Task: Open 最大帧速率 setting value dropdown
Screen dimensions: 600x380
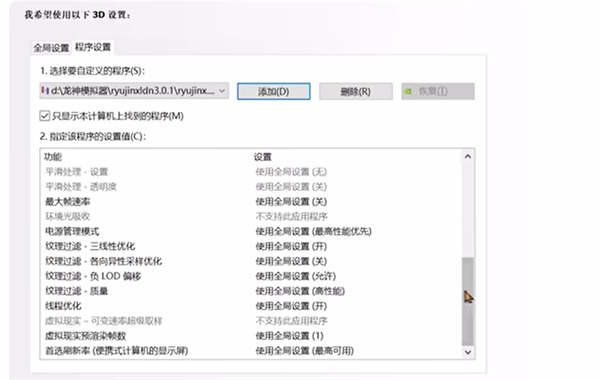Action: pyautogui.click(x=291, y=202)
